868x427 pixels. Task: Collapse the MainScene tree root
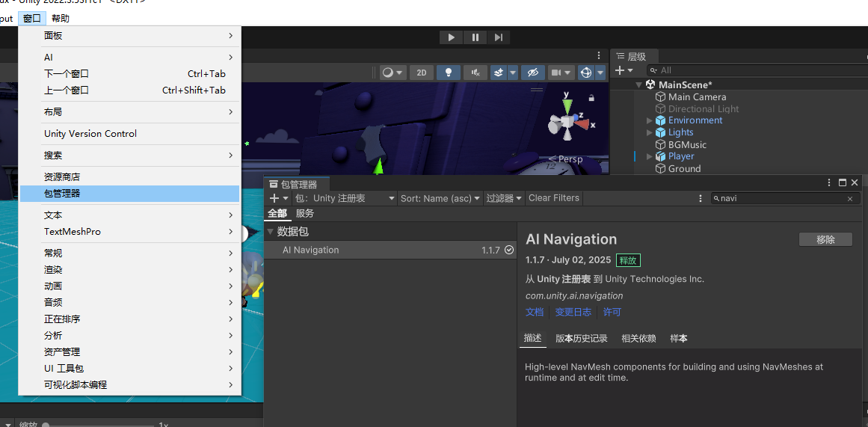point(638,85)
